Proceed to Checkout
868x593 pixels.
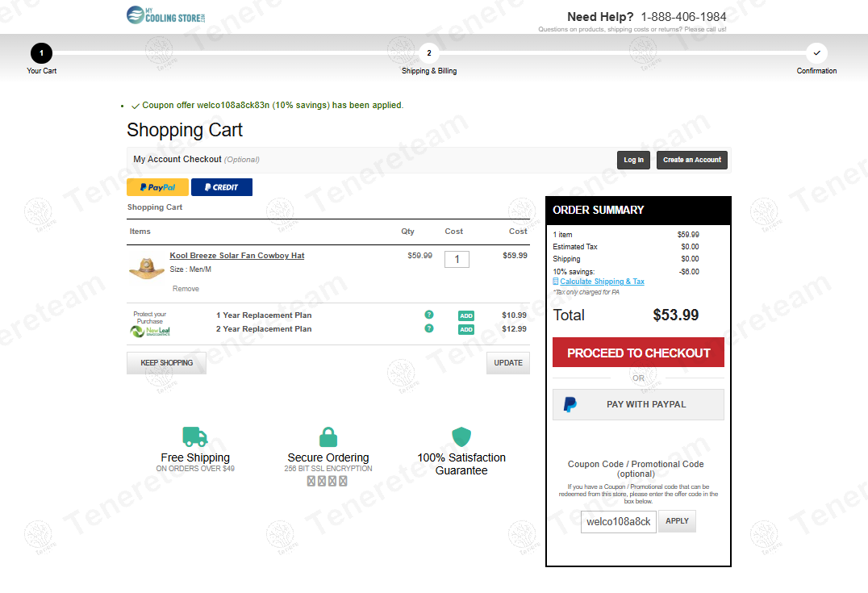coord(638,353)
